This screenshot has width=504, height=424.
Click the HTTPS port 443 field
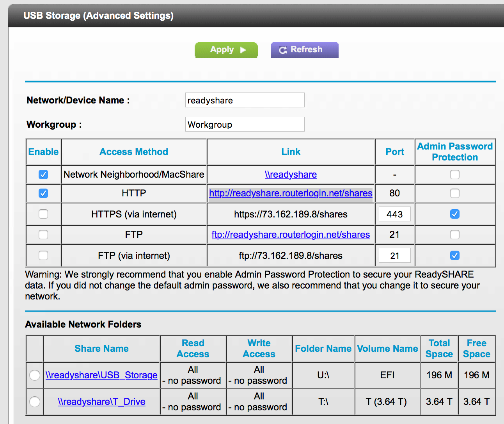[x=394, y=214]
